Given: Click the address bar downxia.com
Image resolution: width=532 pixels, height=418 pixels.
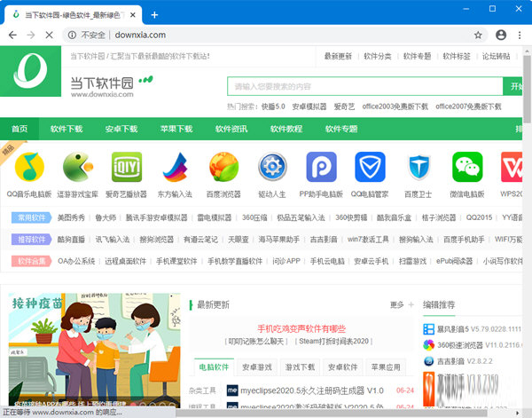Looking at the screenshot, I should click(x=140, y=35).
